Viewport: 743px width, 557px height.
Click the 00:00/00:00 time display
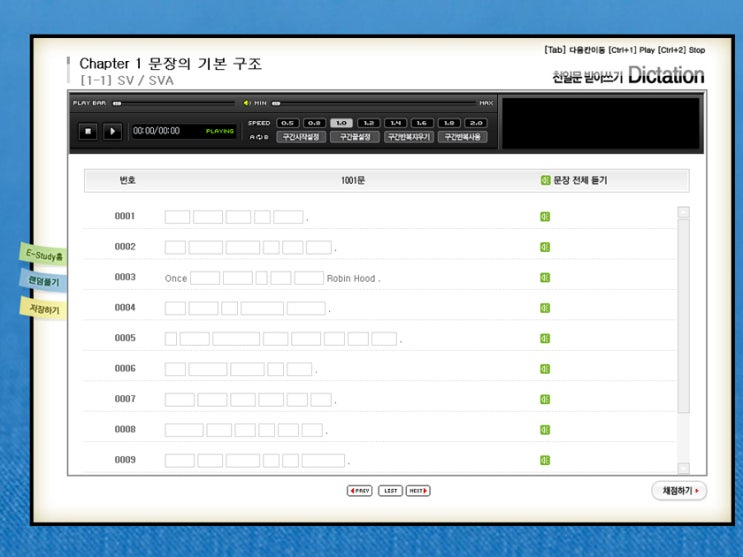156,131
